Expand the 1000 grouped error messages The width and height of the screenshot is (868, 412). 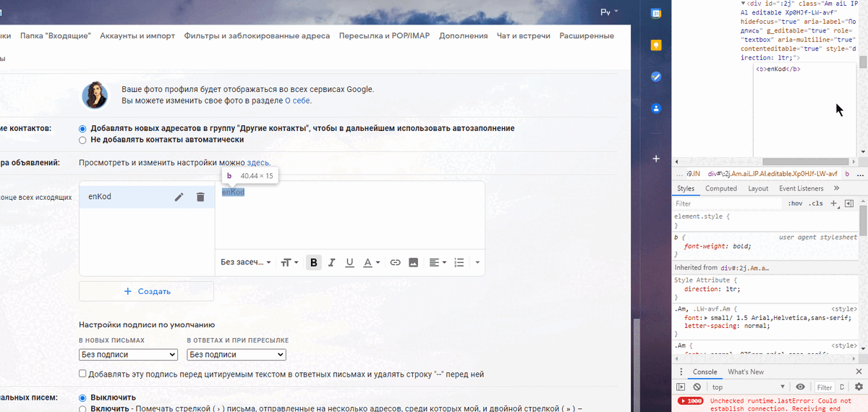691,400
